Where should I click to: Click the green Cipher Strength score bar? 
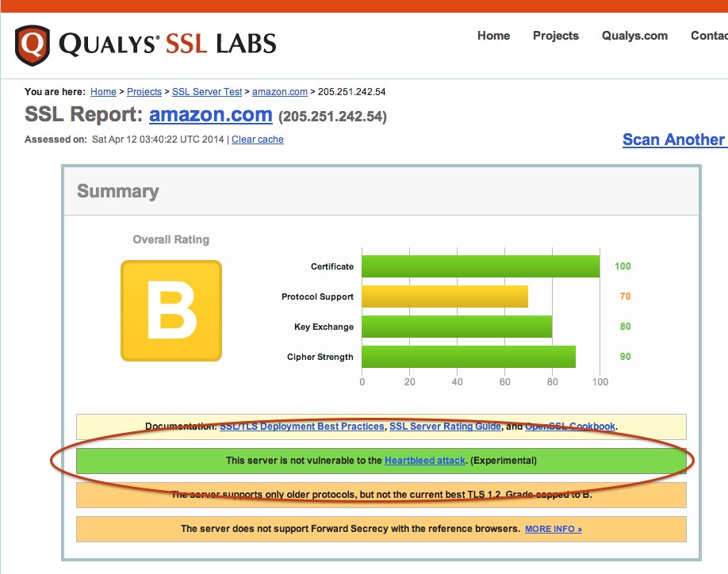[469, 357]
